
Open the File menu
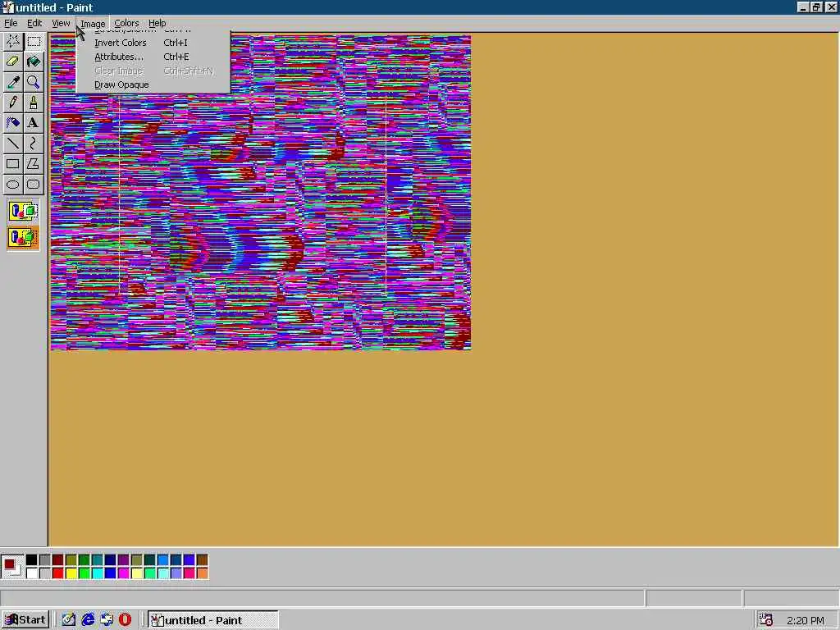point(10,23)
